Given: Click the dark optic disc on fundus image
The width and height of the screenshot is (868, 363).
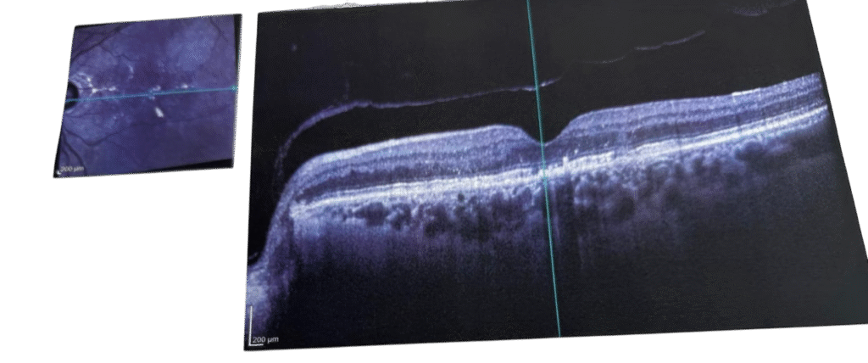Looking at the screenshot, I should (73, 90).
